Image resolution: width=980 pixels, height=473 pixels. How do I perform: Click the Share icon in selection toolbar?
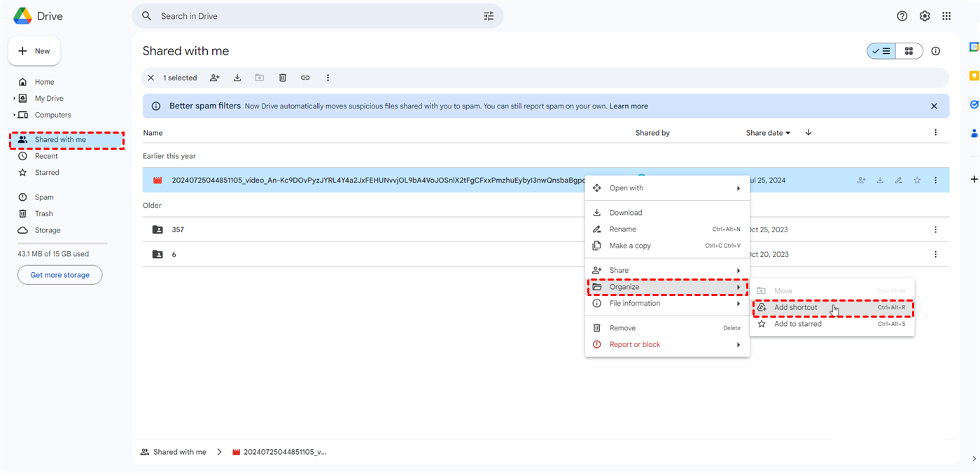(215, 78)
